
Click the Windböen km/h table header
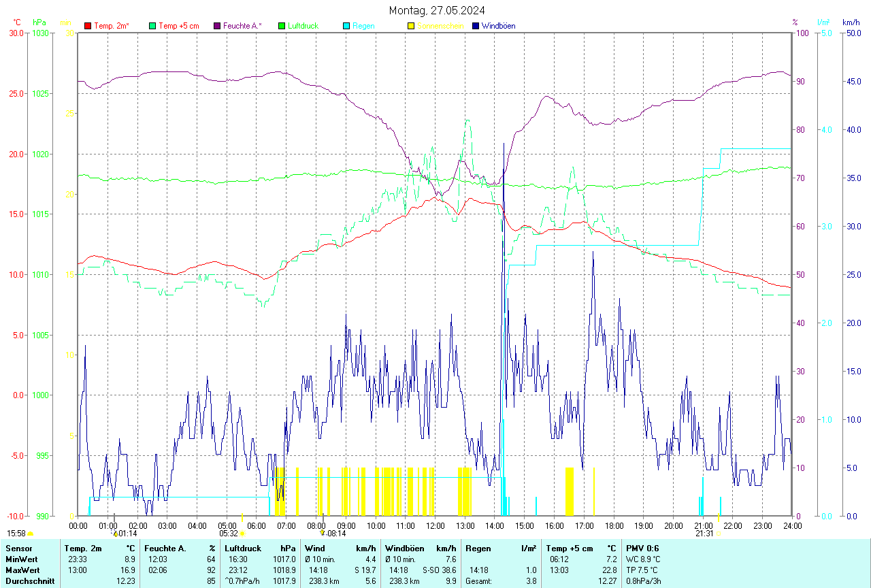pos(421,549)
